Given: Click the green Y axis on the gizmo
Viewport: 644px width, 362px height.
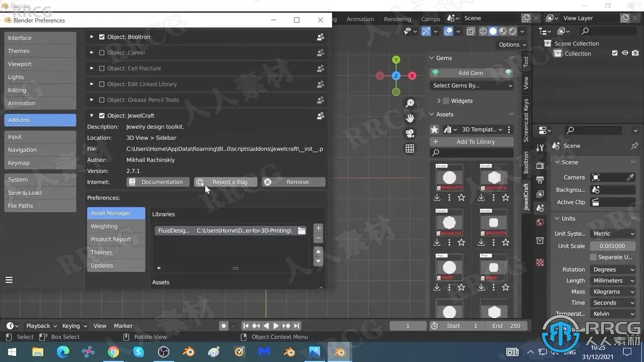Looking at the screenshot, I should [396, 60].
